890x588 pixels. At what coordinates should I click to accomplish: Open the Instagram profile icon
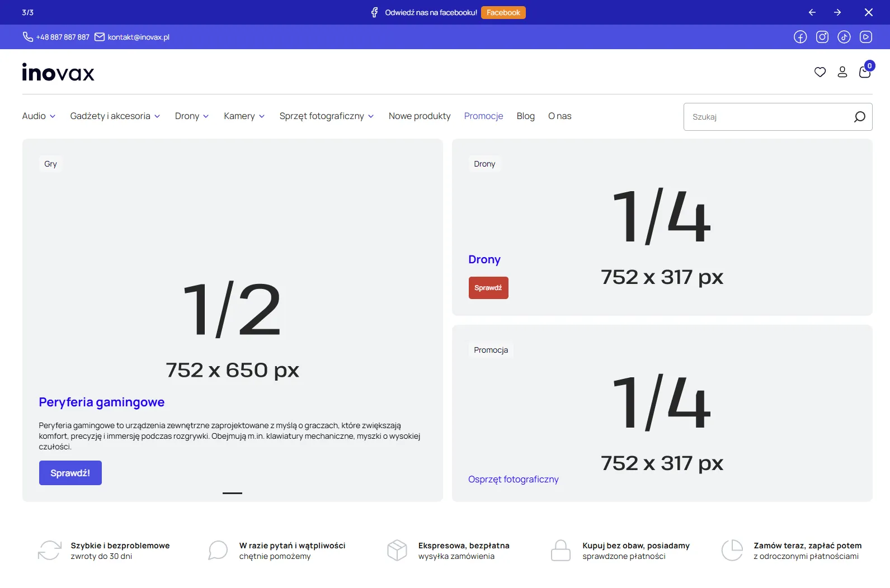click(822, 37)
